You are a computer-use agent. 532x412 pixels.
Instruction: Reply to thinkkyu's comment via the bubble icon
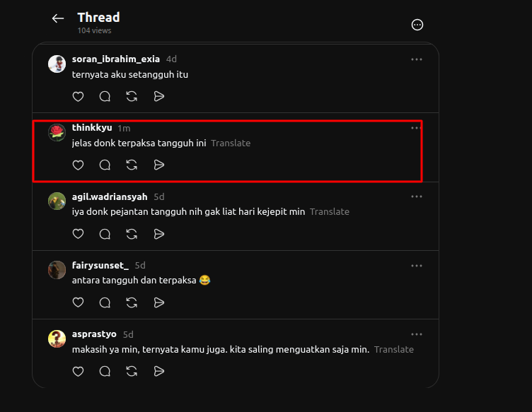[x=105, y=165]
